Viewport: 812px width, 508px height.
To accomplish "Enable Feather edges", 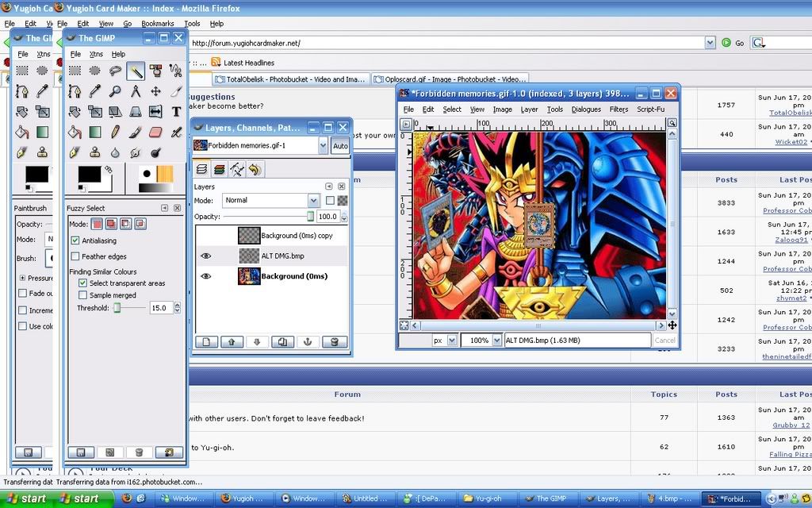I will pyautogui.click(x=75, y=256).
